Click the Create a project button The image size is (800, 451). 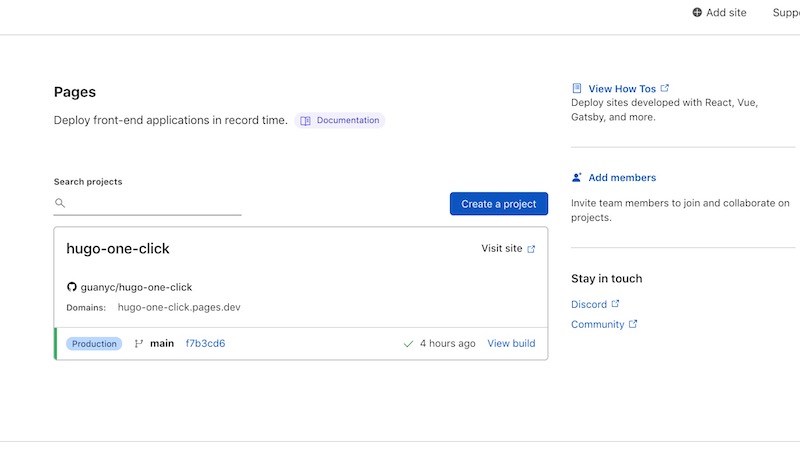coord(498,204)
